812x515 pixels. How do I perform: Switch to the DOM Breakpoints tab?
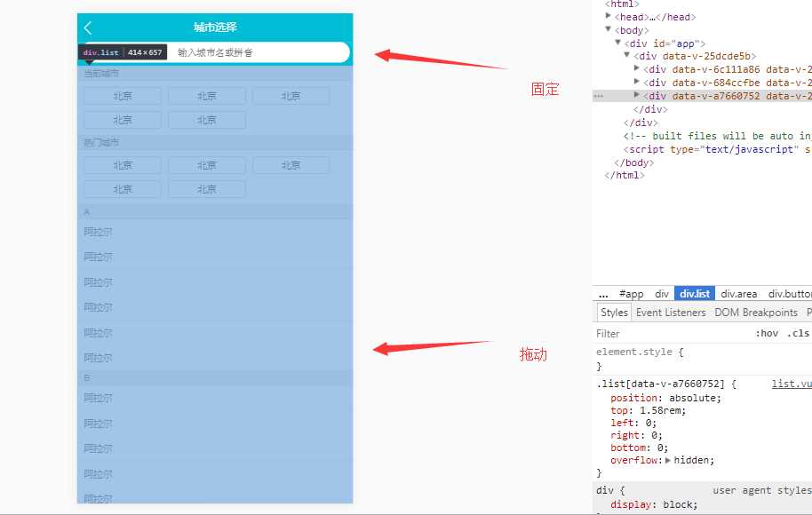(756, 313)
